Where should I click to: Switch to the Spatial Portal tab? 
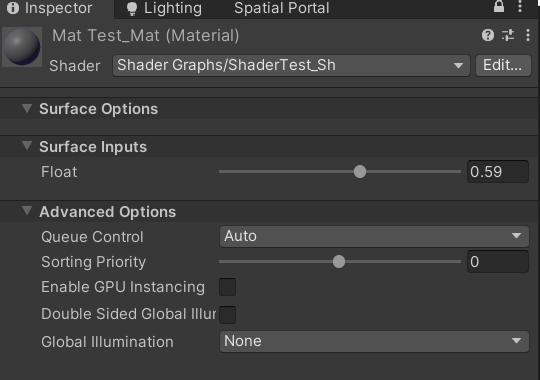282,8
